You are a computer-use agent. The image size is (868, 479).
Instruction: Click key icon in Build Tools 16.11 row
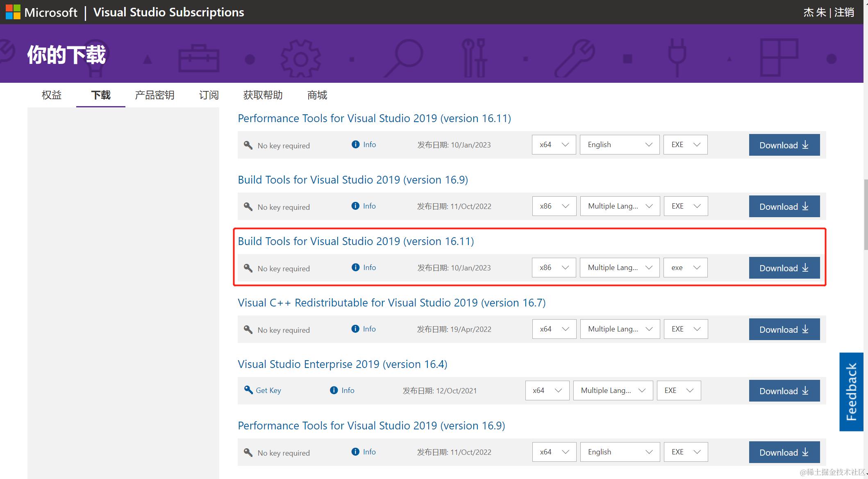click(x=248, y=268)
